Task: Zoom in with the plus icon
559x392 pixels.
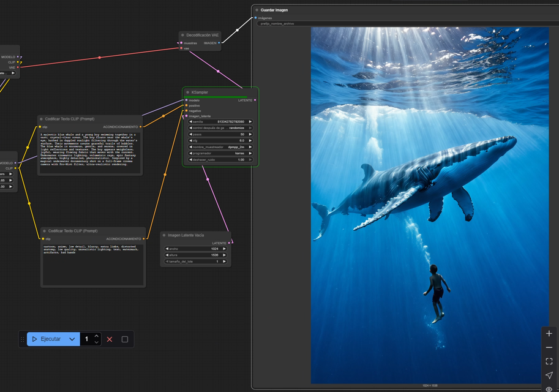Action: [549, 333]
